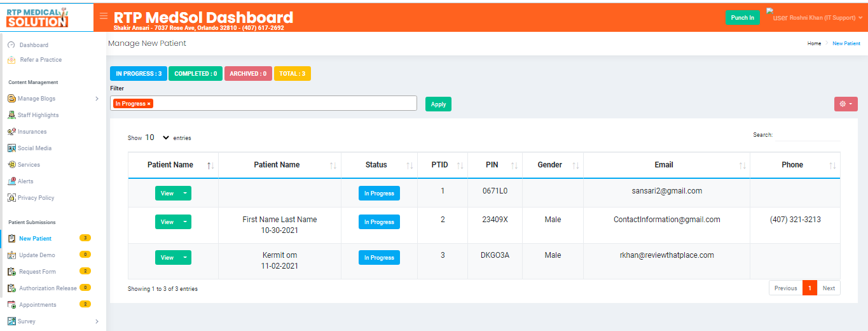Open View dropdown arrow for PTID 1

(x=185, y=194)
